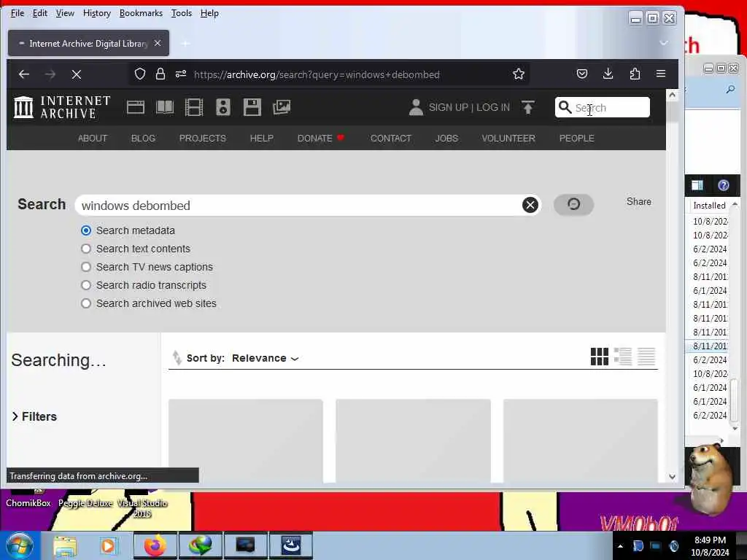Viewport: 747px width, 560px height.
Task: Open Firefox hamburger application menu
Action: coord(661,74)
